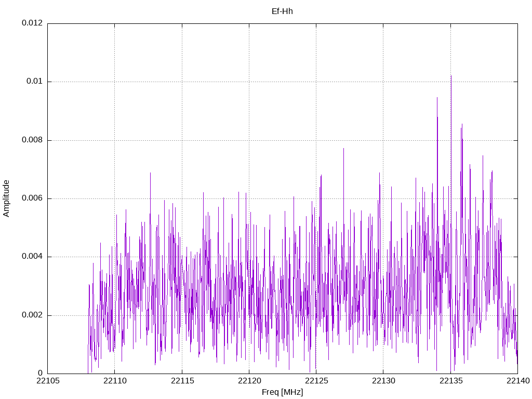Click the y-axis tick label 0.012
532x399 pixels.
pyautogui.click(x=33, y=23)
